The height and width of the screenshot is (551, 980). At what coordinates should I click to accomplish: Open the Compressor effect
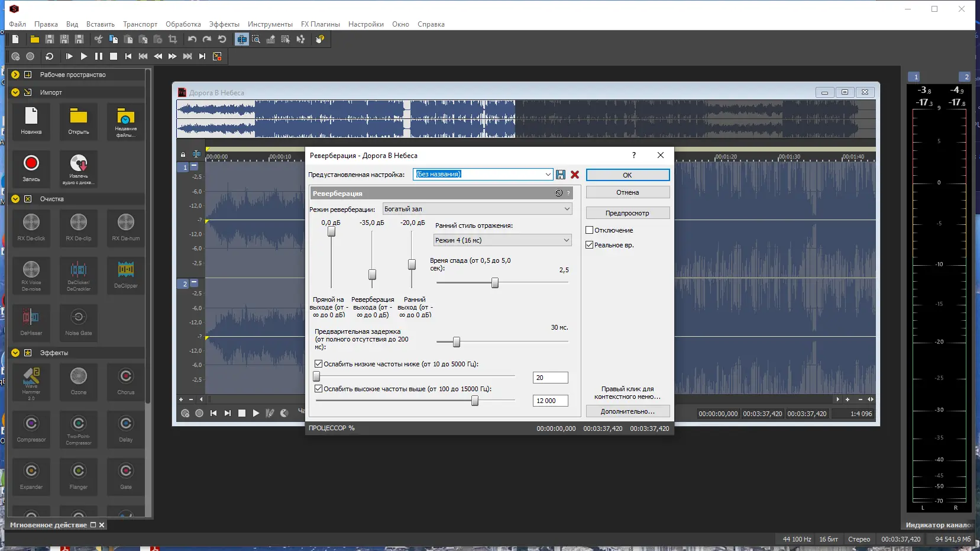point(31,429)
